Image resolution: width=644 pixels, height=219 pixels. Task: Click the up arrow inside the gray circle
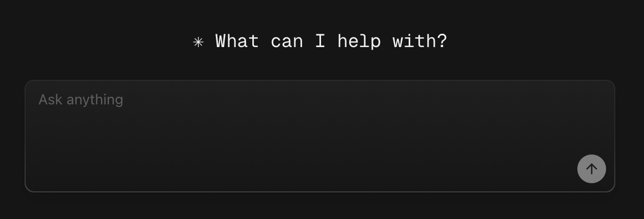click(x=591, y=169)
